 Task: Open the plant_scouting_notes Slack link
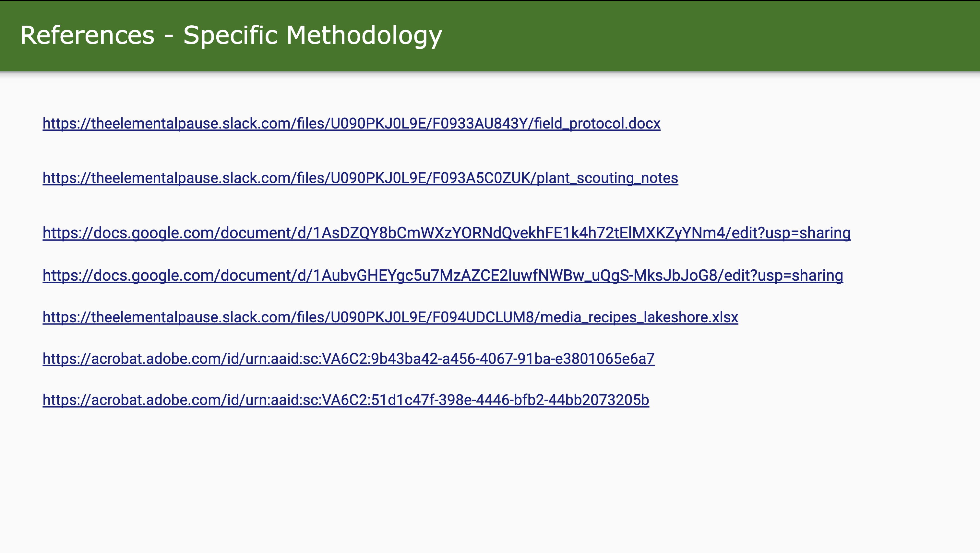360,178
